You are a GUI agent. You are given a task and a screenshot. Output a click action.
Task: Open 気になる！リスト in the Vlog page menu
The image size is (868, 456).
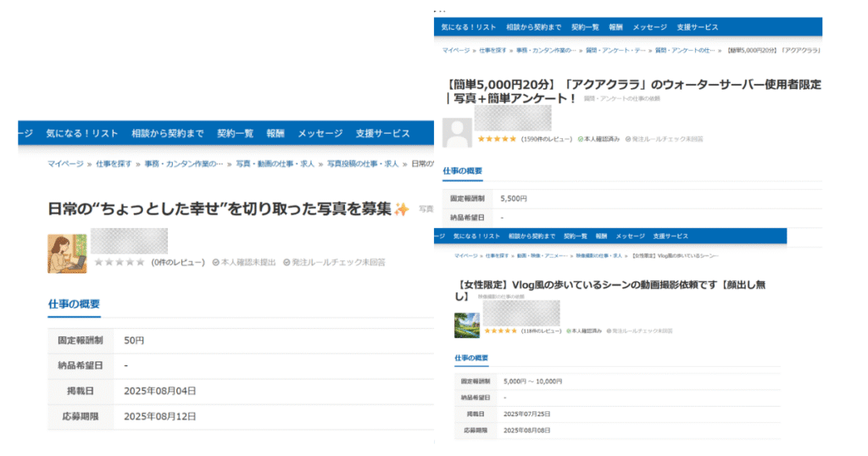tap(476, 236)
